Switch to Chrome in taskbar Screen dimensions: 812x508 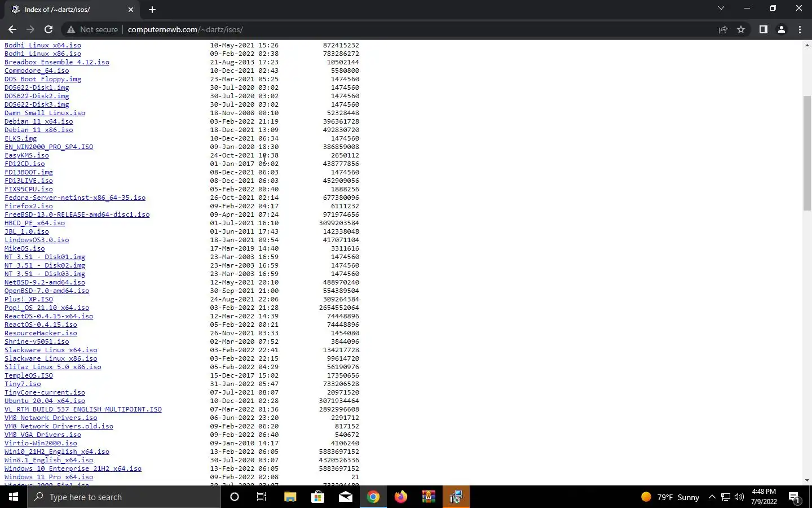click(373, 497)
